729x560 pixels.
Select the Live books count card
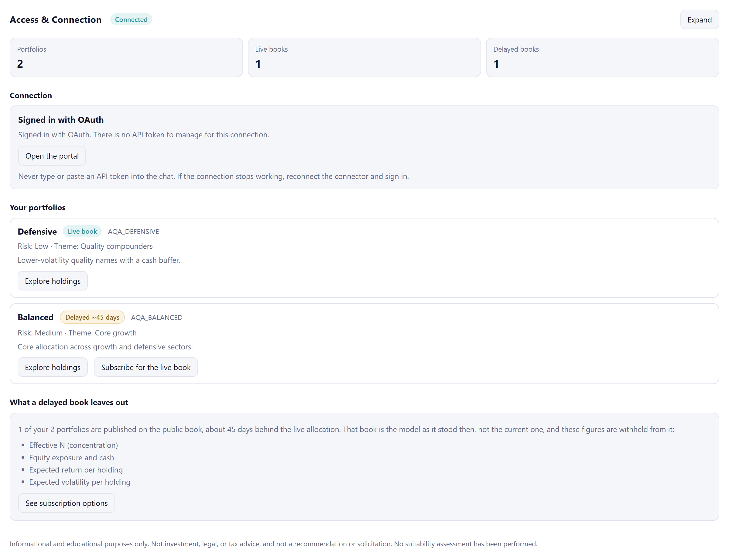[364, 57]
